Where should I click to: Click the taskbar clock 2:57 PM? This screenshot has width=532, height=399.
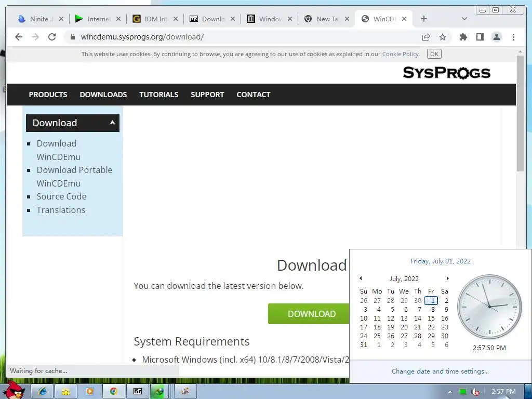coord(503,392)
